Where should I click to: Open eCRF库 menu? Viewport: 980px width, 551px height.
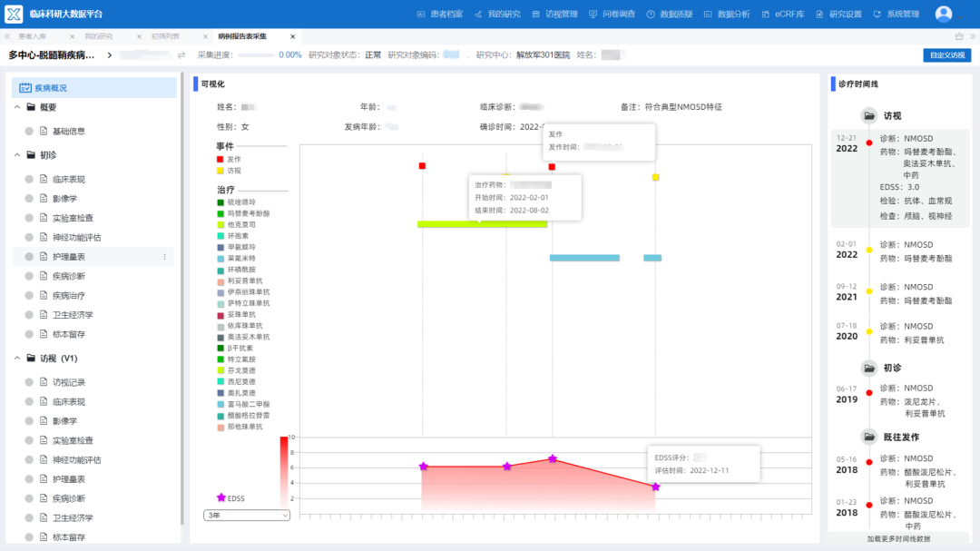click(783, 14)
